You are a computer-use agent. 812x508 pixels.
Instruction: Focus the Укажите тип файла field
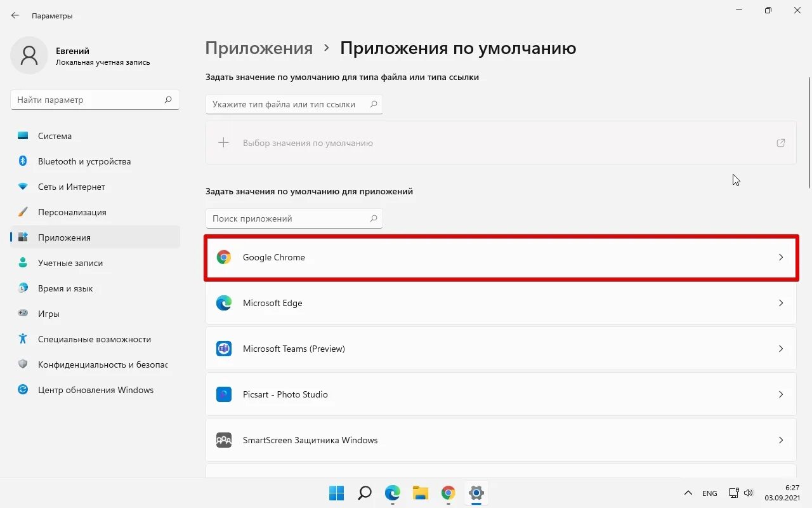tap(294, 104)
